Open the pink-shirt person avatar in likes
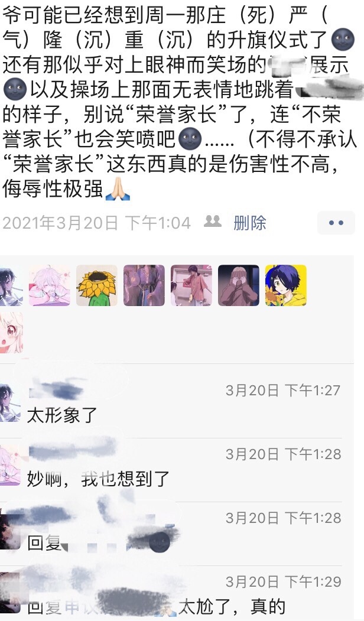The height and width of the screenshot is (621, 364). point(191,285)
